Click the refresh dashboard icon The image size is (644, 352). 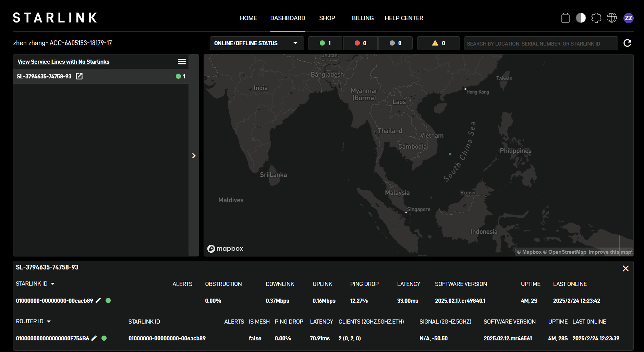tap(628, 43)
